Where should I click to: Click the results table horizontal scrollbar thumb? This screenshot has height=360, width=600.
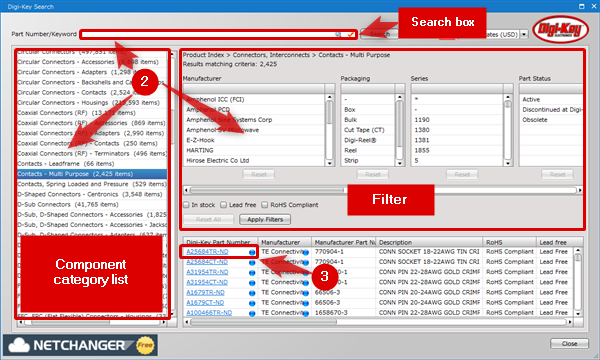pyautogui.click(x=263, y=322)
